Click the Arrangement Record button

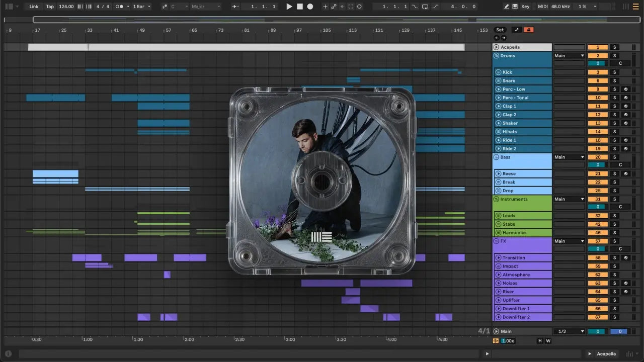[310, 7]
